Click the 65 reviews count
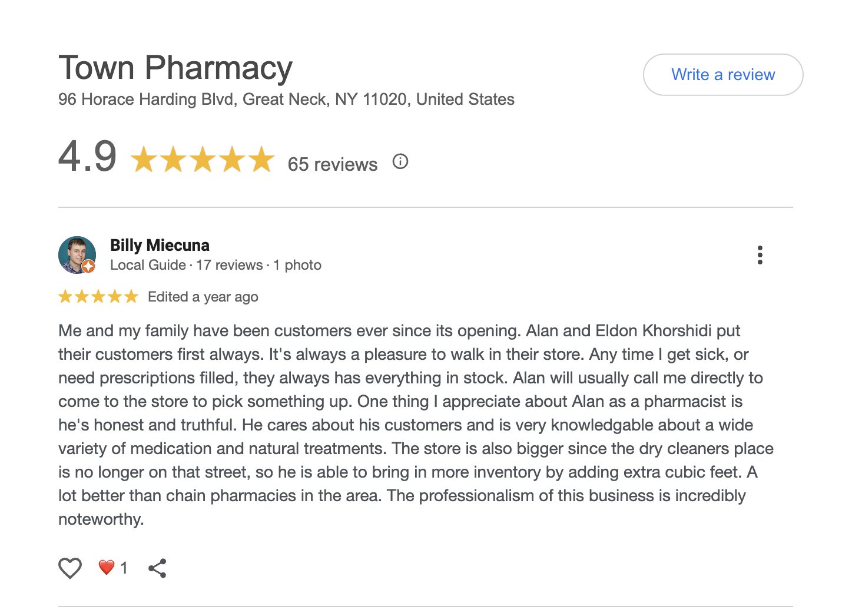This screenshot has height=616, width=862. tap(332, 164)
